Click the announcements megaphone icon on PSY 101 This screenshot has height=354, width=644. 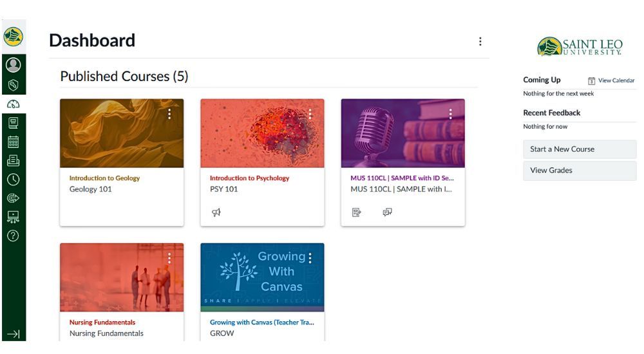click(216, 212)
